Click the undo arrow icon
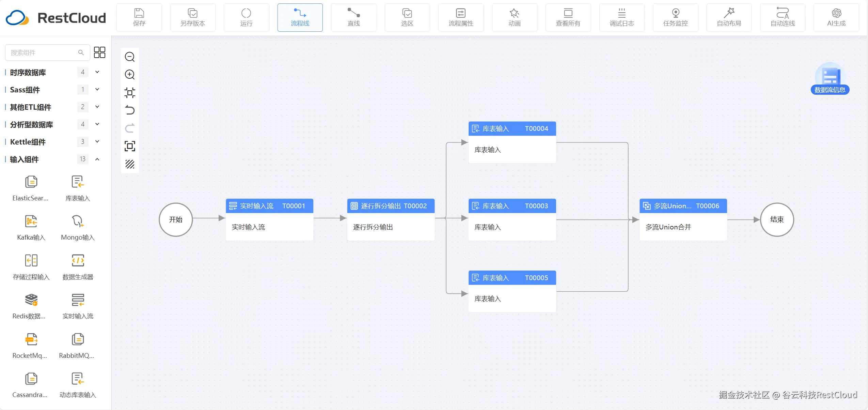The image size is (868, 410). [x=130, y=110]
